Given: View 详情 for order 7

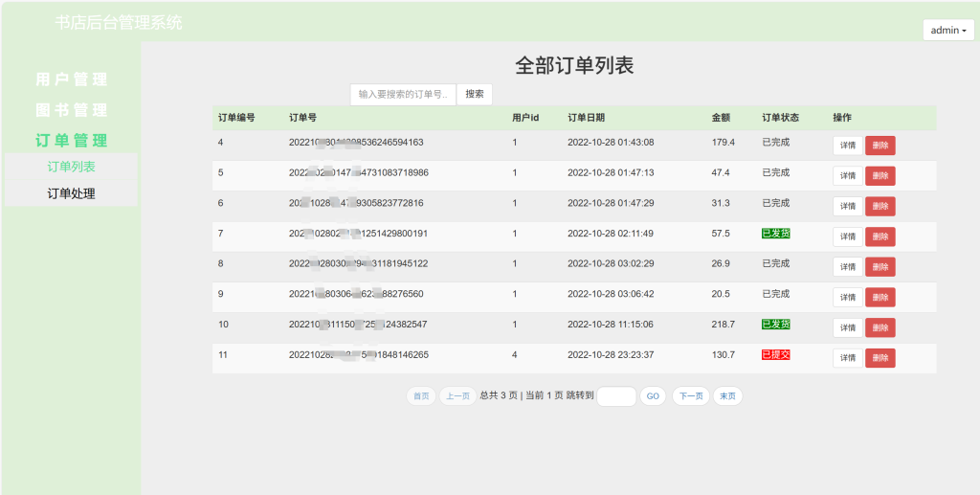Looking at the screenshot, I should (x=848, y=236).
